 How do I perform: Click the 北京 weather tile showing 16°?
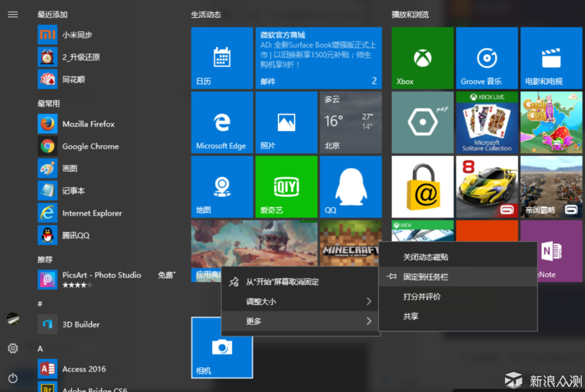tap(351, 122)
